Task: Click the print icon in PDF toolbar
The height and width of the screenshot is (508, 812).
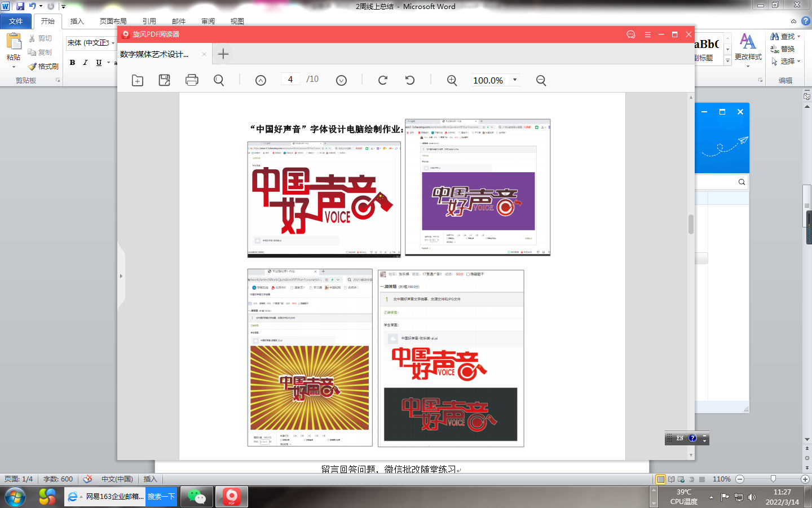Action: (x=192, y=80)
